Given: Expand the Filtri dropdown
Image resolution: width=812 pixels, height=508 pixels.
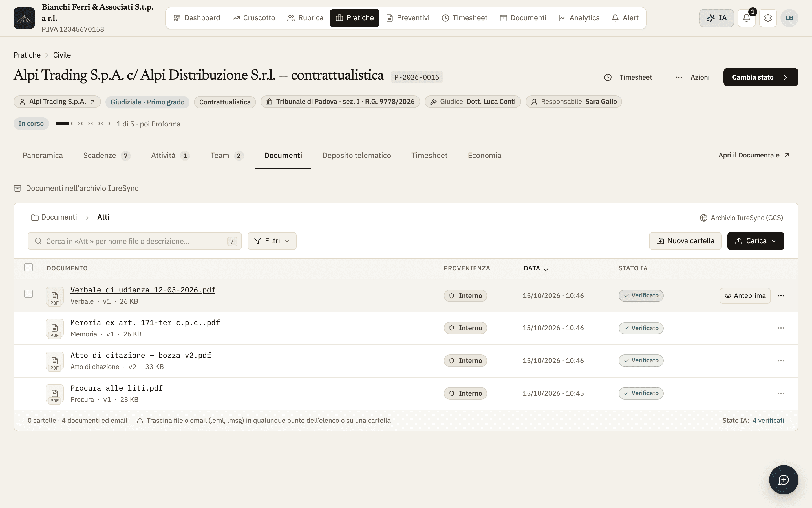Looking at the screenshot, I should (272, 241).
